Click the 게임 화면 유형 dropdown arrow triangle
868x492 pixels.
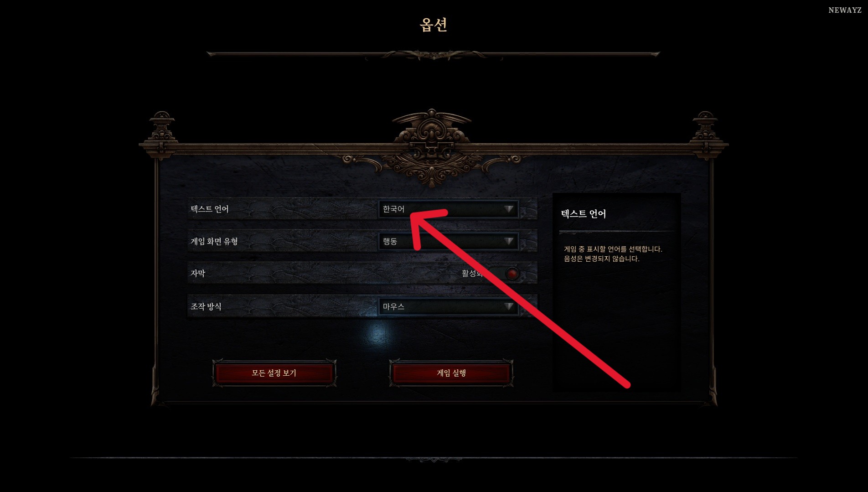coord(509,241)
